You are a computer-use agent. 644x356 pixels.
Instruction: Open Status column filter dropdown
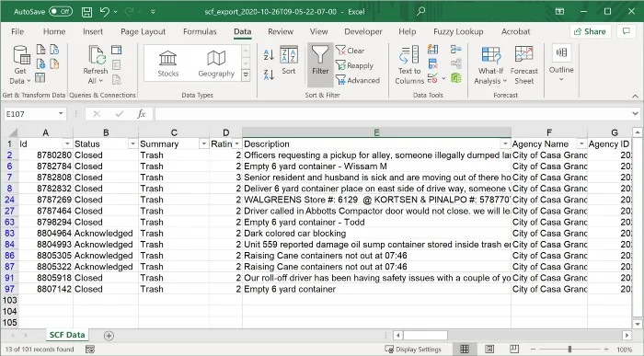pos(132,144)
